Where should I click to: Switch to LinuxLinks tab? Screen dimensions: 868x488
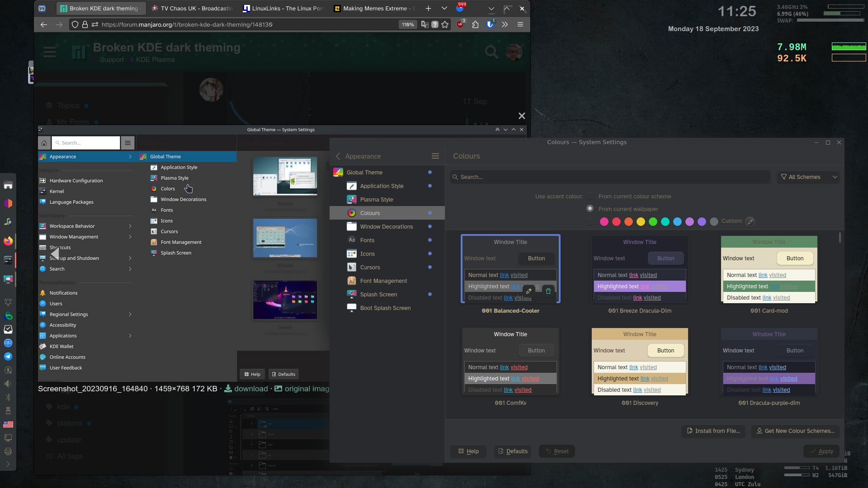pos(283,8)
